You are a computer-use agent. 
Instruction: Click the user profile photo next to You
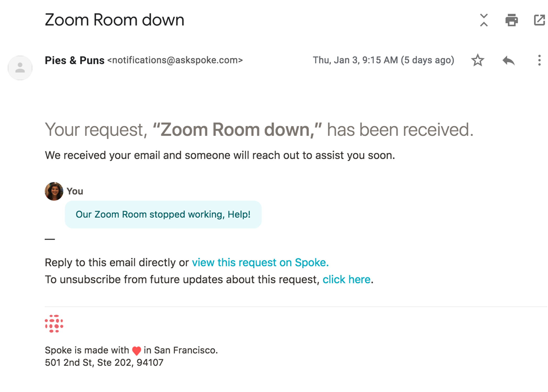point(54,191)
